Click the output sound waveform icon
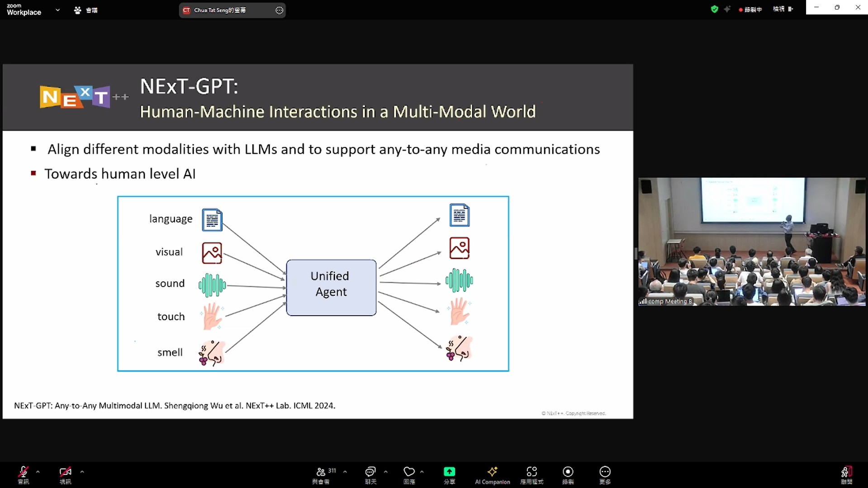This screenshot has height=488, width=868. (x=459, y=280)
